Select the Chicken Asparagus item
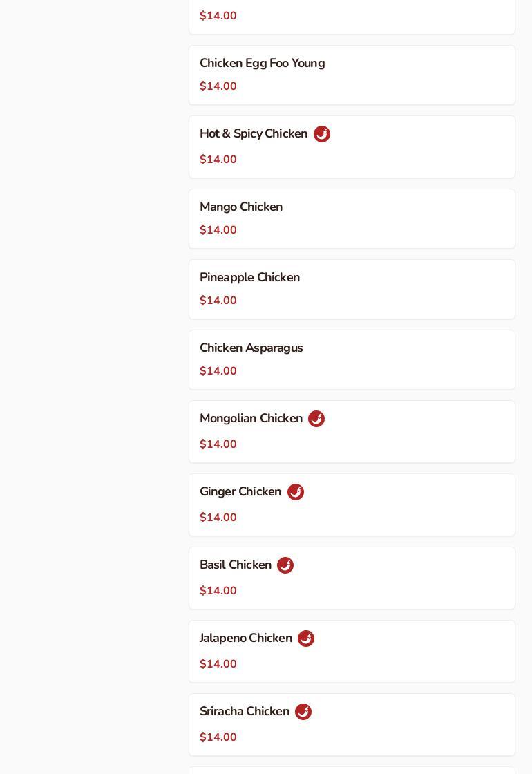 tap(251, 348)
